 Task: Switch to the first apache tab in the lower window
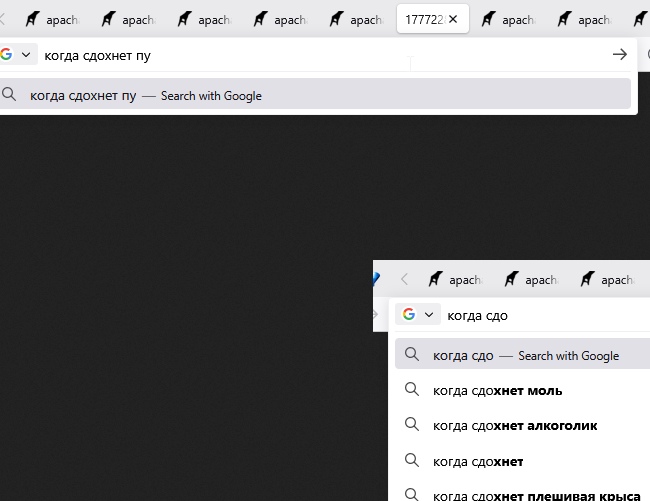click(x=454, y=280)
